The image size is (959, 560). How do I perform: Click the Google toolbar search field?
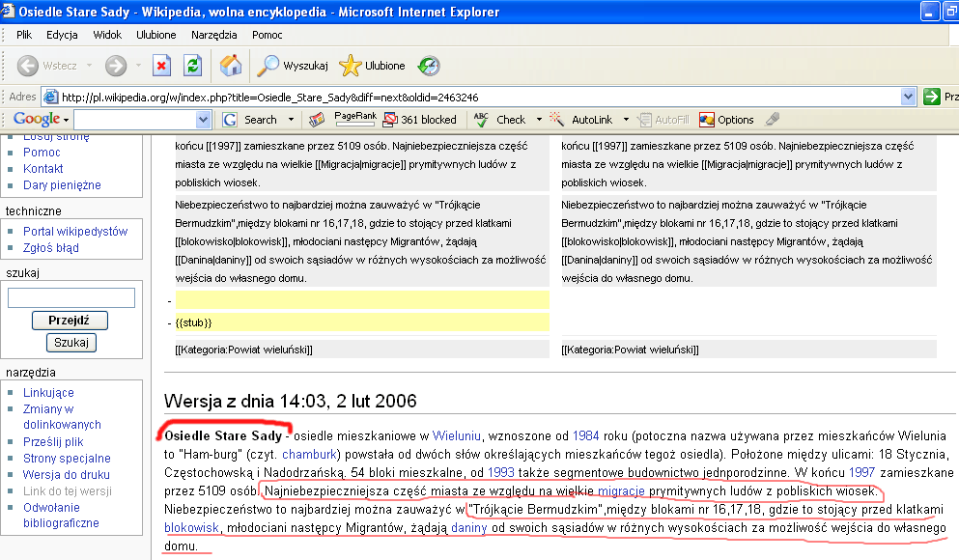[x=142, y=120]
